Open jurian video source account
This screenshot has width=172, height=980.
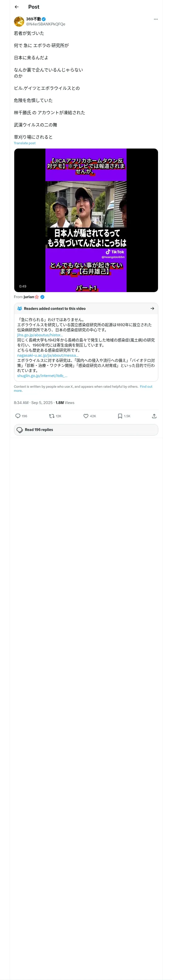[x=29, y=297]
